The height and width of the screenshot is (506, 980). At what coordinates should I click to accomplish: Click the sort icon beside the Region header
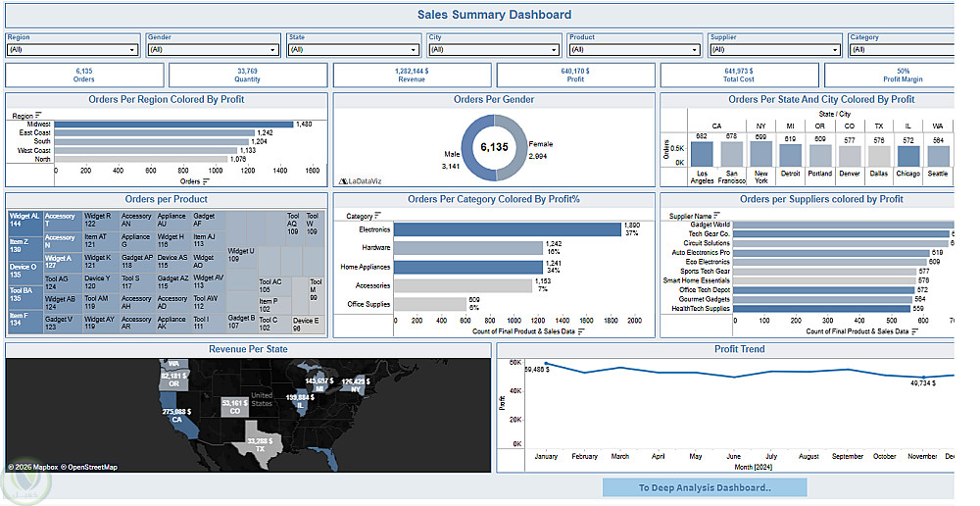coord(39,115)
